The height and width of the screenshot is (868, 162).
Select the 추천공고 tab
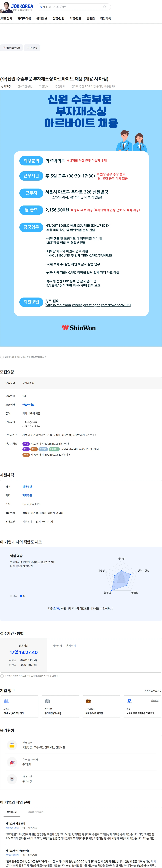point(60,87)
